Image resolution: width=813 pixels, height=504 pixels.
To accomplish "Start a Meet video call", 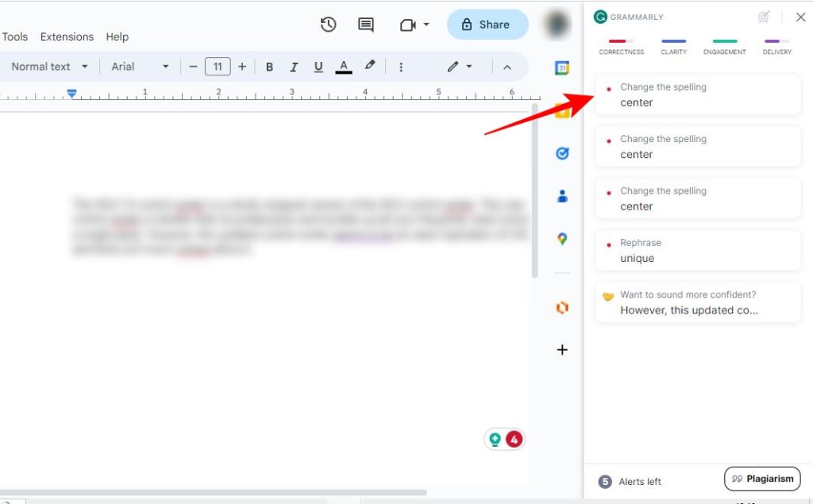I will (x=406, y=25).
